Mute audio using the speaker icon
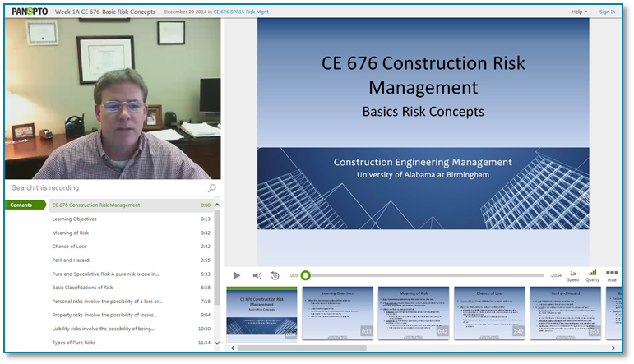The height and width of the screenshot is (364, 634). (257, 275)
